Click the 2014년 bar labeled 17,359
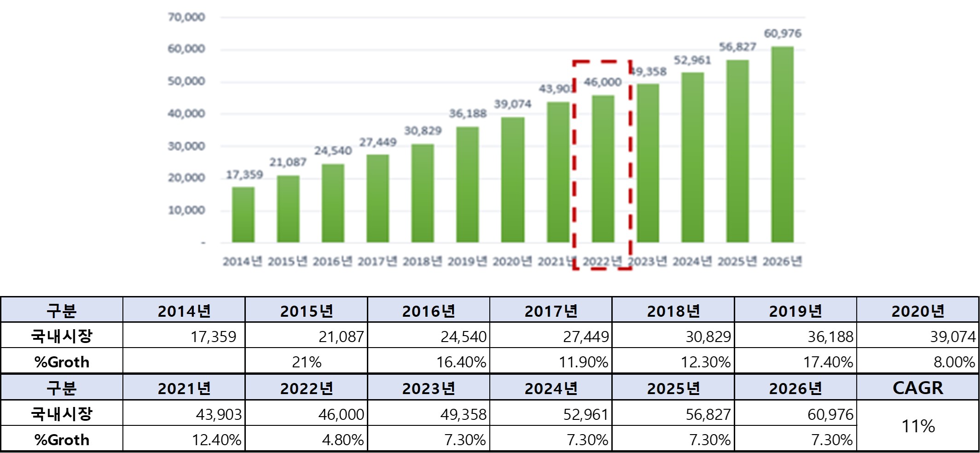 click(243, 215)
